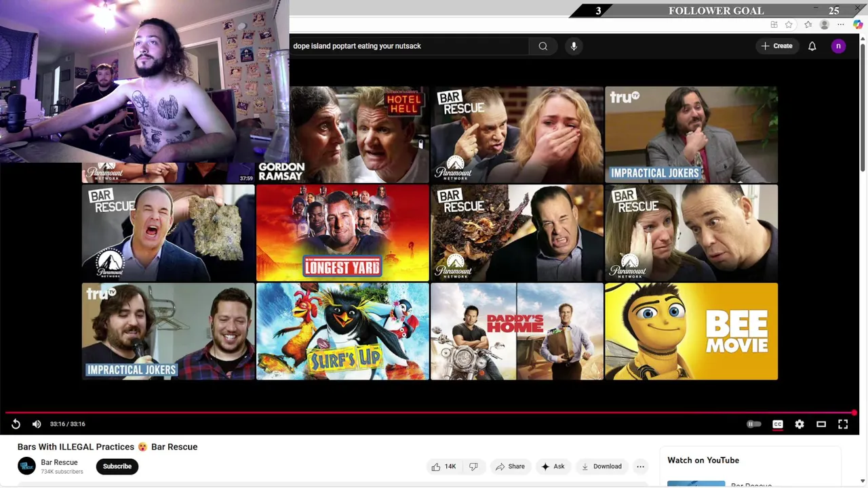Download the video
Screen dimensions: 868x488
coord(601,466)
